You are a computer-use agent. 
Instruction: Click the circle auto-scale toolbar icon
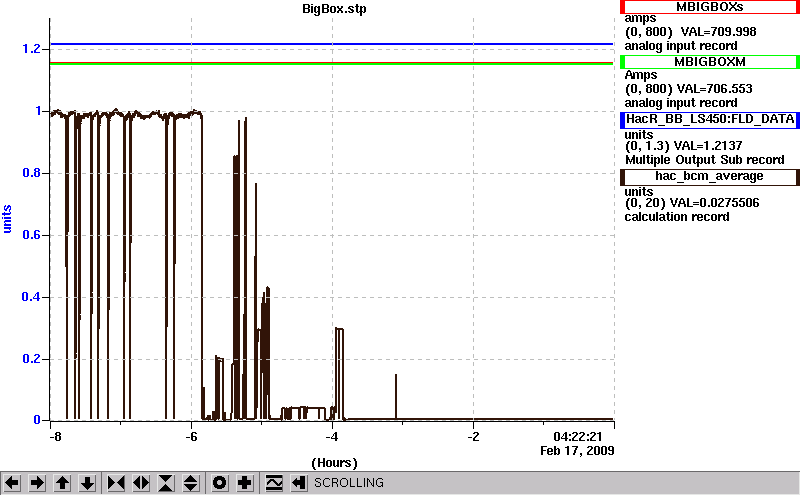(x=219, y=483)
